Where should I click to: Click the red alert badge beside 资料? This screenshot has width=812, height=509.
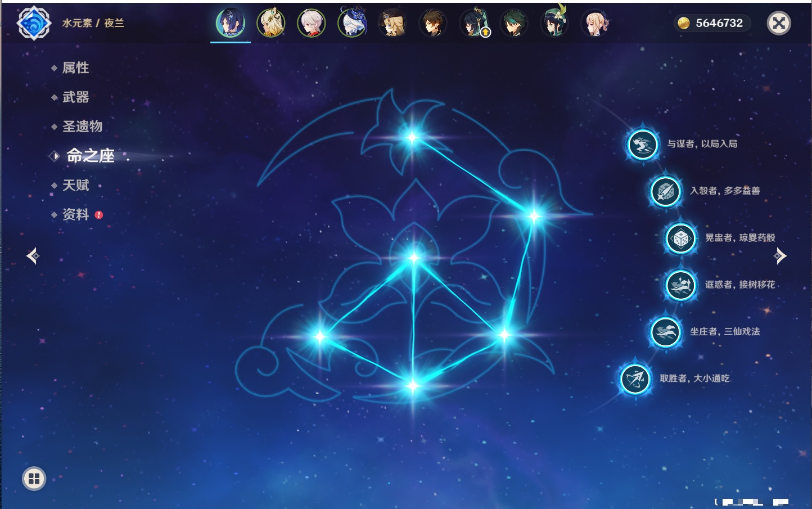pos(99,215)
